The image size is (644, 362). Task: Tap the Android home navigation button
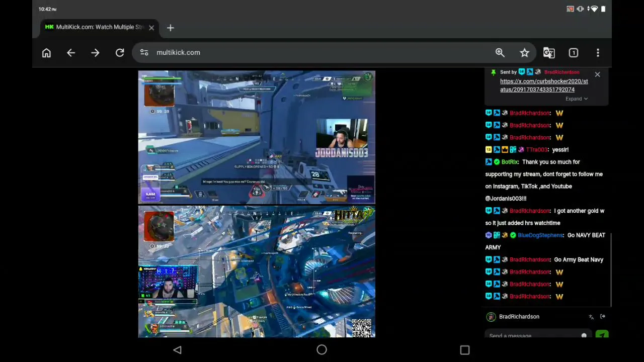coord(321,350)
